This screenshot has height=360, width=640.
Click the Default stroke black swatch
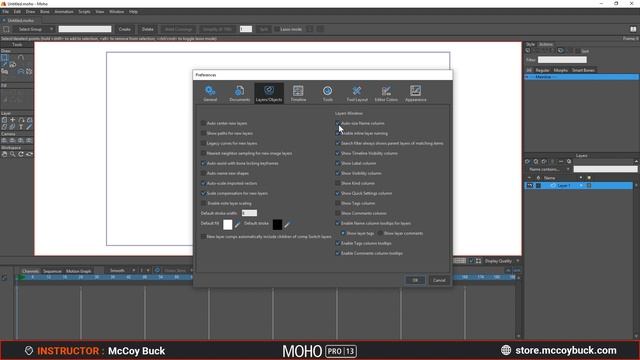277,224
